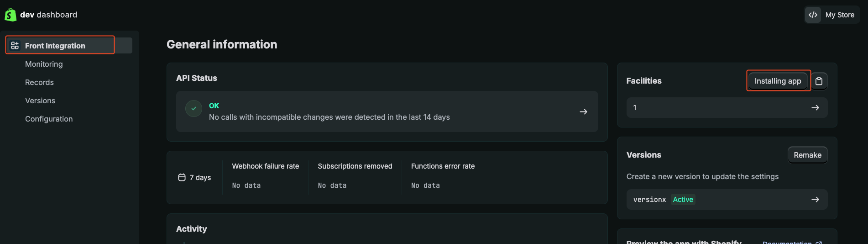Click the arrow in the Facilities row
This screenshot has height=244, width=868.
coord(815,108)
